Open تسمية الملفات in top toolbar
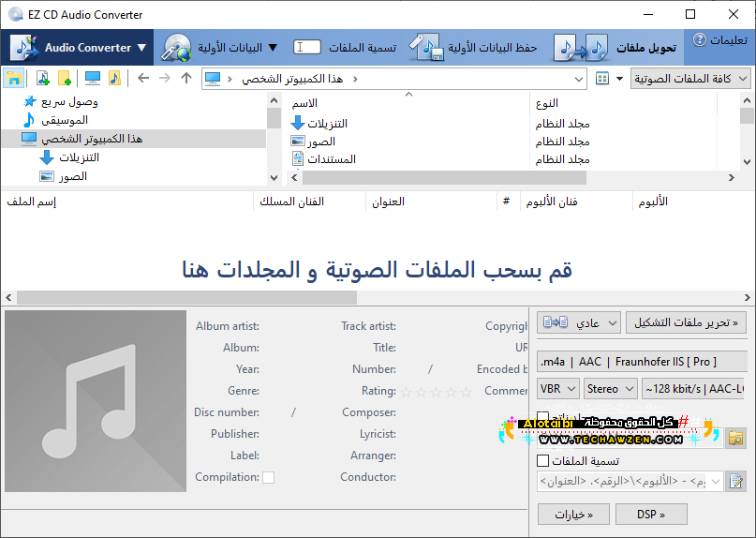The height and width of the screenshot is (538, 756). [x=346, y=47]
